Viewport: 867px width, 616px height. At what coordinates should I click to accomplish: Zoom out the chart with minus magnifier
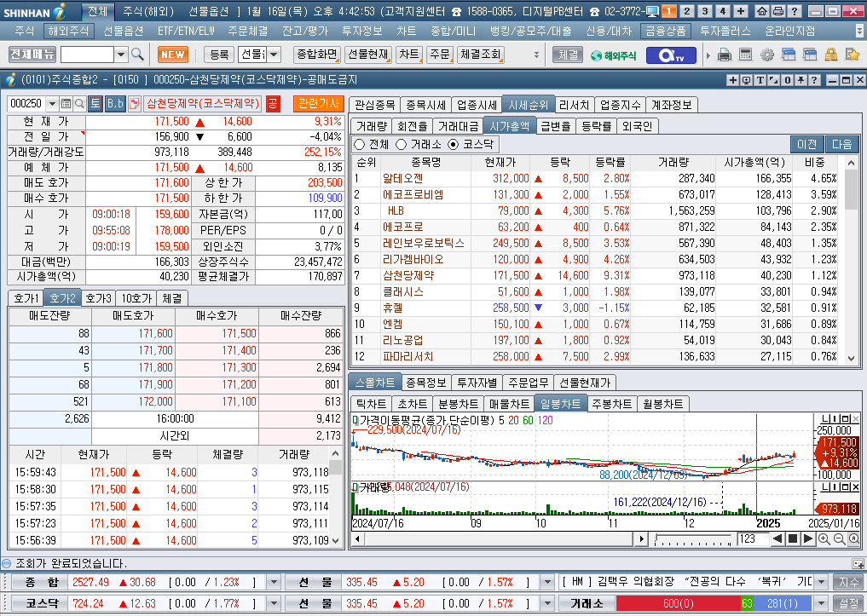click(x=839, y=538)
